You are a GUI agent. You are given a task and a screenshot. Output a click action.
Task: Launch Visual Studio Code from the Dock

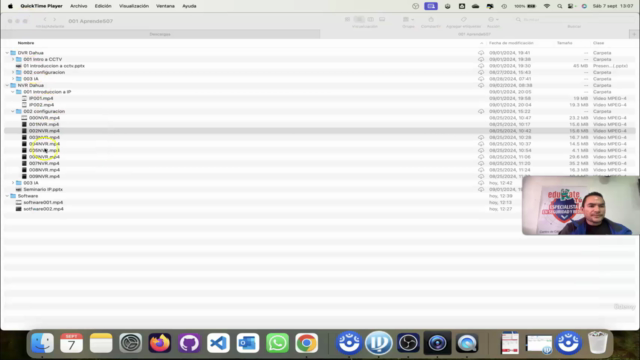(x=218, y=343)
